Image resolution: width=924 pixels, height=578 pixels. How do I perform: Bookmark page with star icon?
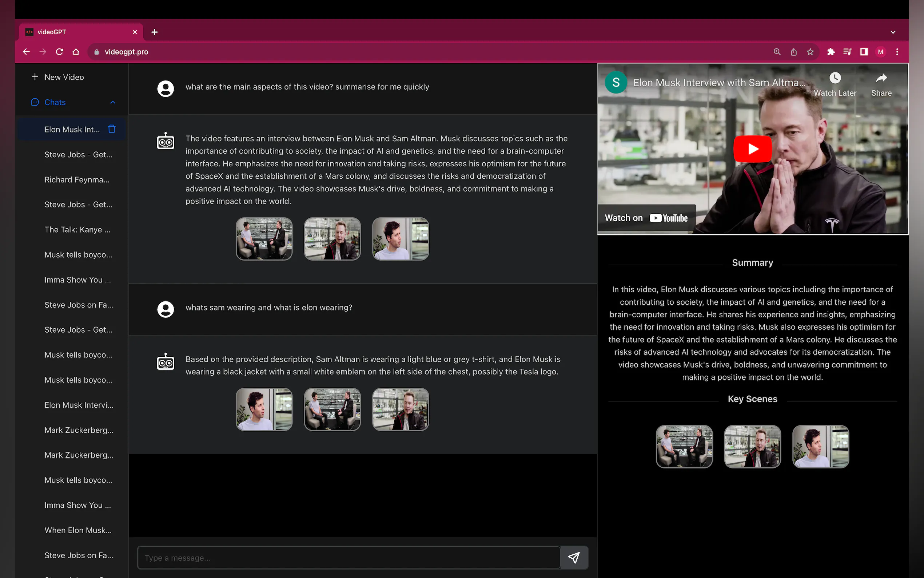tap(810, 52)
